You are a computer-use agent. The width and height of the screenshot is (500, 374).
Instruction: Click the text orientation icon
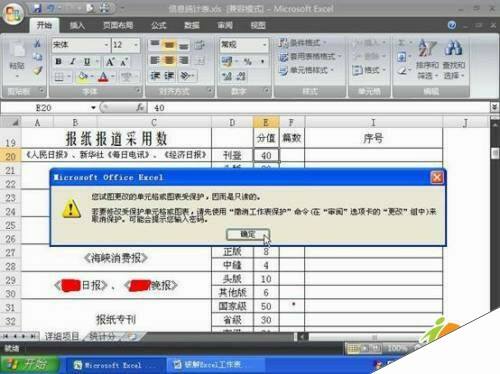click(185, 76)
